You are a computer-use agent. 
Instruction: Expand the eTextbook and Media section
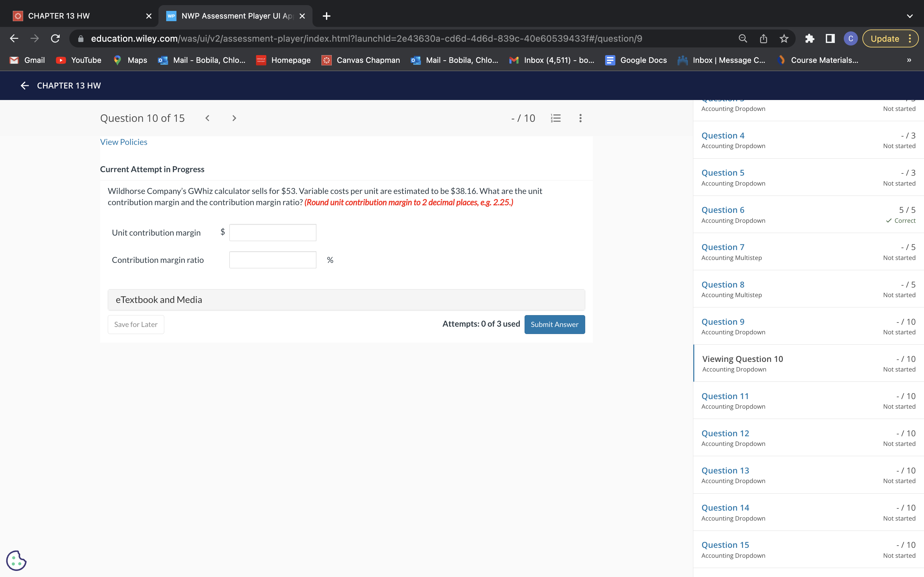point(346,300)
